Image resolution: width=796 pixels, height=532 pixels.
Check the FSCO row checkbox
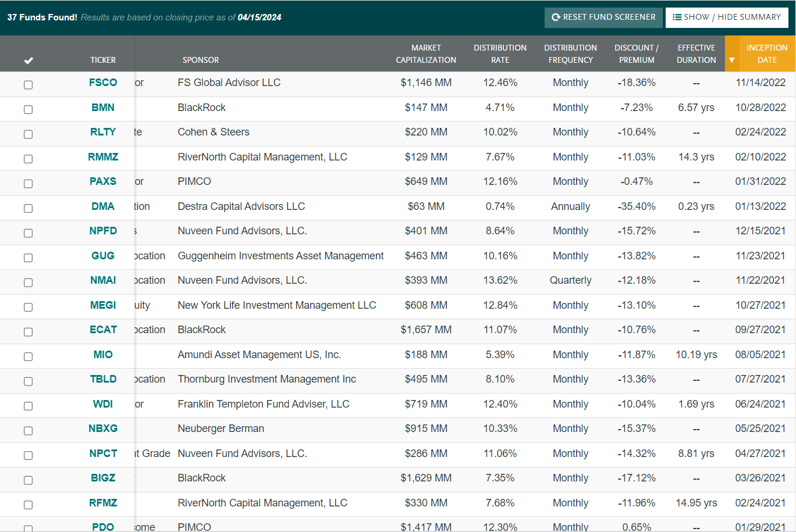28,84
